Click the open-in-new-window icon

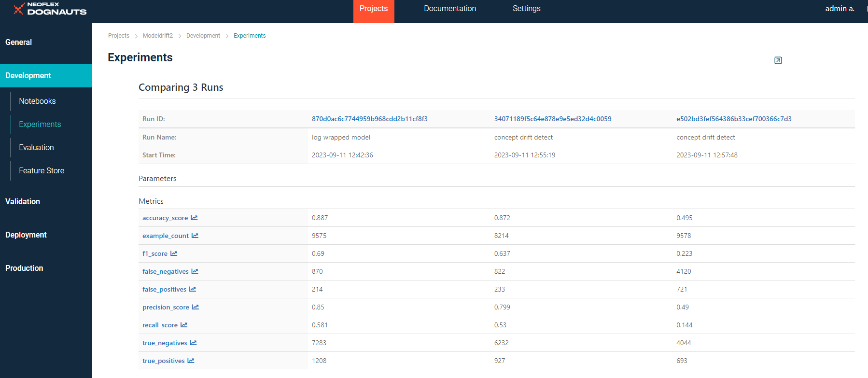click(x=778, y=60)
